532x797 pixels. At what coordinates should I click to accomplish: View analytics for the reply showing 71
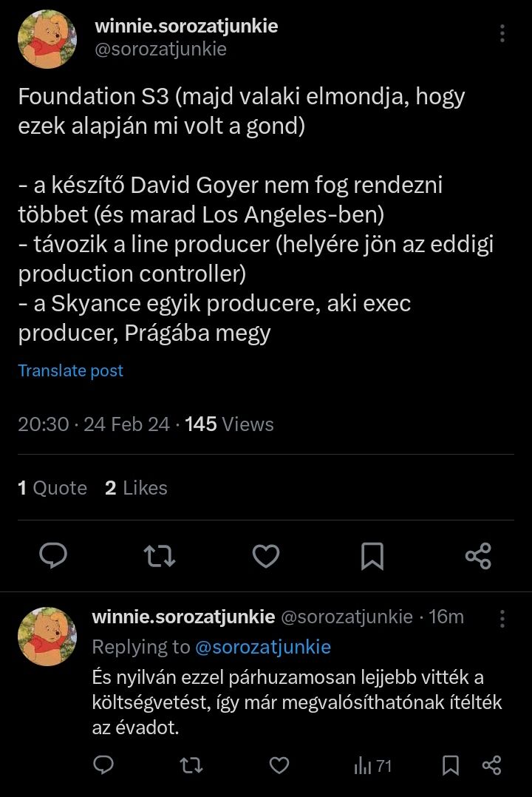pos(373,766)
